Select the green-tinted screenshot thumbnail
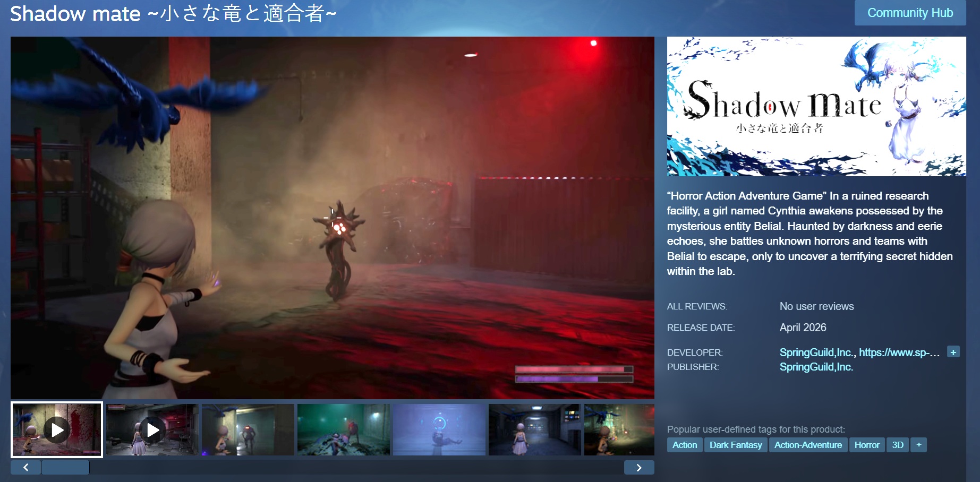The image size is (980, 482). click(x=344, y=429)
